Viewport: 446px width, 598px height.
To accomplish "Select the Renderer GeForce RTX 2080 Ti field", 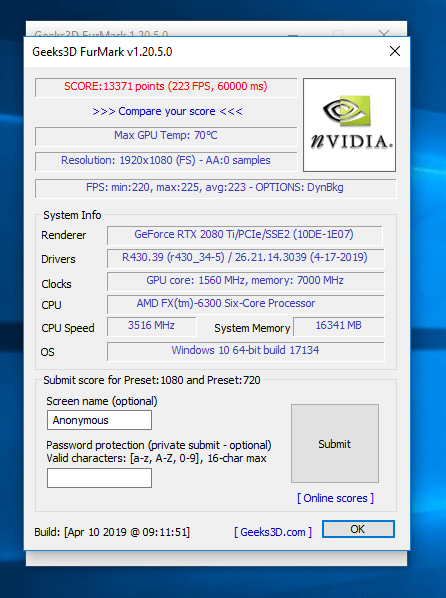I will (x=244, y=235).
